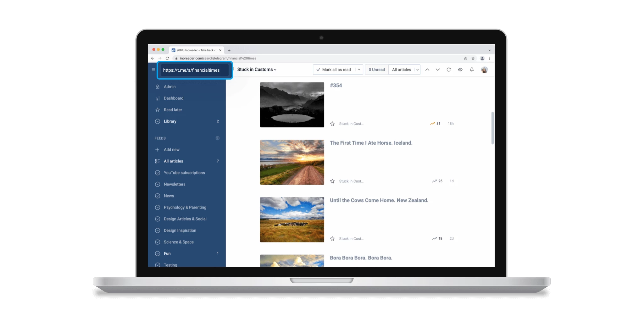Open notifications bell icon

472,69
